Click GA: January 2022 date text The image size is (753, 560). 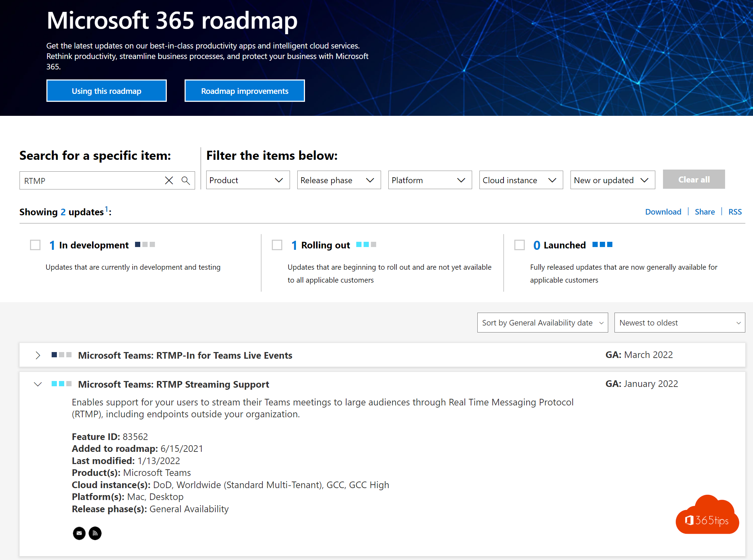(x=642, y=383)
